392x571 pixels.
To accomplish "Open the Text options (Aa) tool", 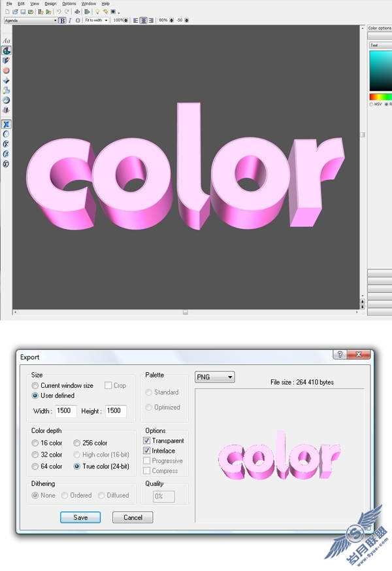I will [x=6, y=41].
